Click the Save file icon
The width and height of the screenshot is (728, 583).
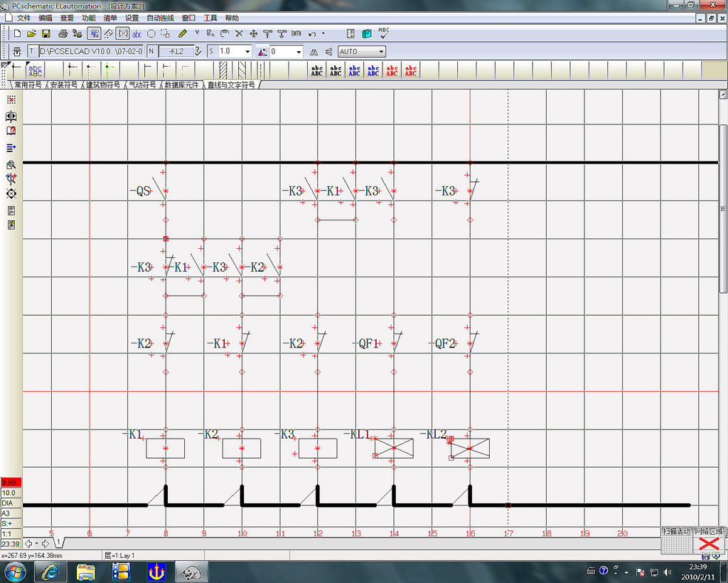pyautogui.click(x=45, y=33)
